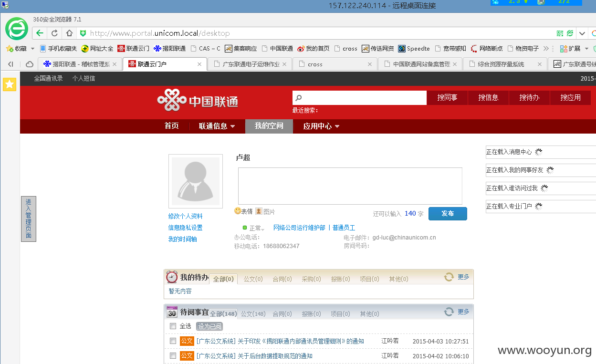Close the 联通云门户 tab

point(199,64)
